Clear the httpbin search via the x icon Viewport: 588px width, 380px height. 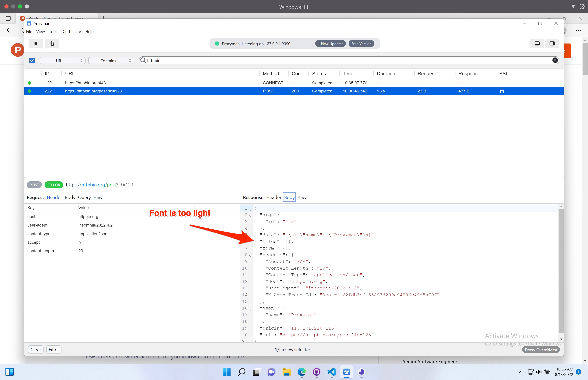click(555, 60)
